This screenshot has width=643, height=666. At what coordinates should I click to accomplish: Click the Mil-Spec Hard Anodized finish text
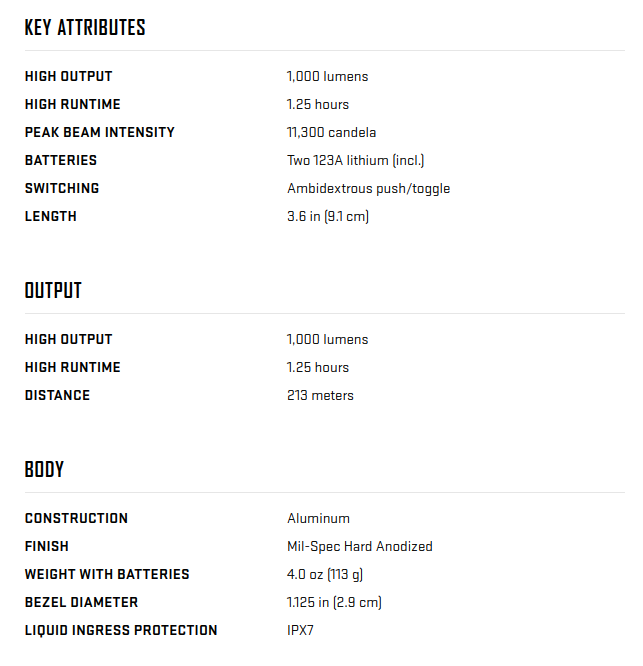tap(360, 546)
